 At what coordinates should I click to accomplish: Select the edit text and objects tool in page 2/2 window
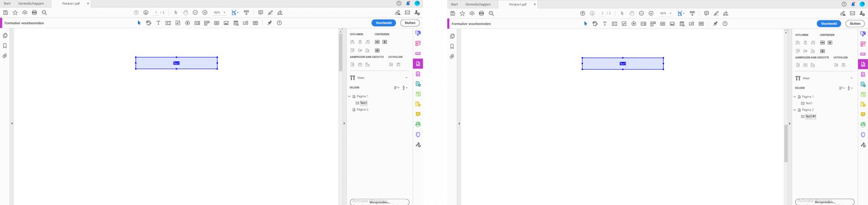click(595, 23)
